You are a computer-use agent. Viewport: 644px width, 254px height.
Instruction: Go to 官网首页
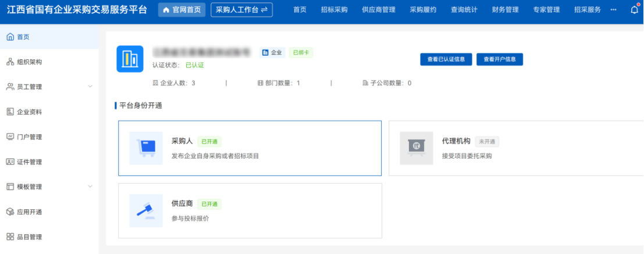coord(182,10)
